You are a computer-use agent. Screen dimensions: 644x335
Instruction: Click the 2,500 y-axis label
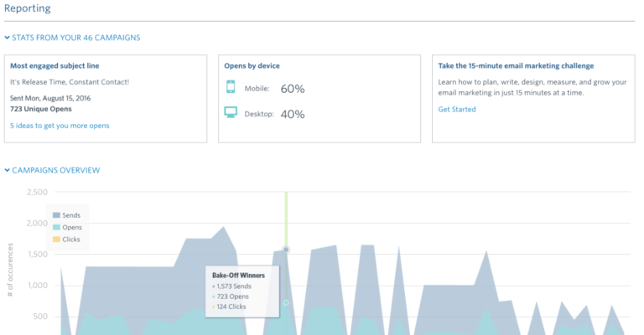(38, 192)
